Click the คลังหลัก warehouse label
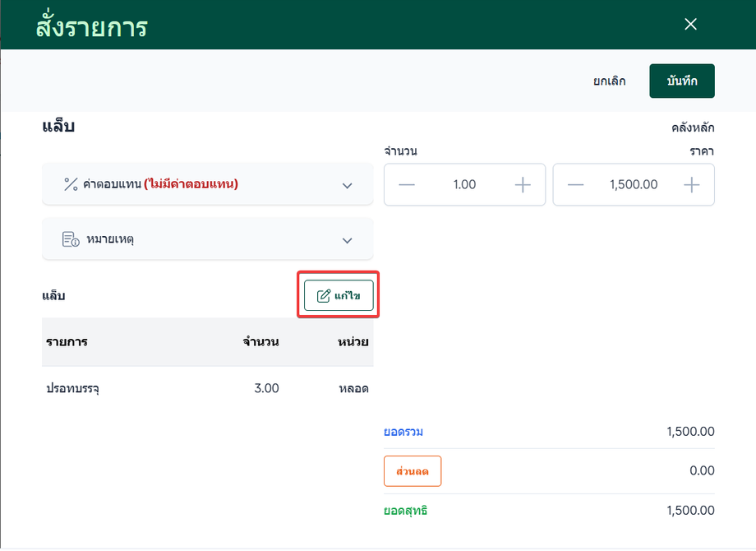Image resolution: width=756 pixels, height=551 pixels. click(692, 127)
